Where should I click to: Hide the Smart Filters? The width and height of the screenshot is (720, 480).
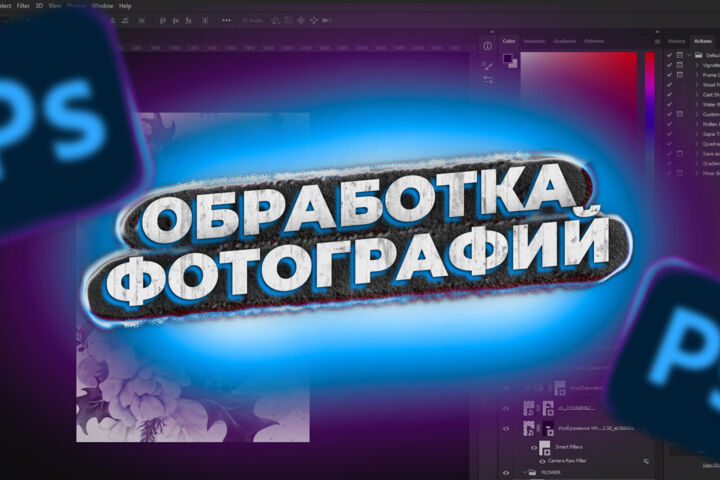(534, 447)
